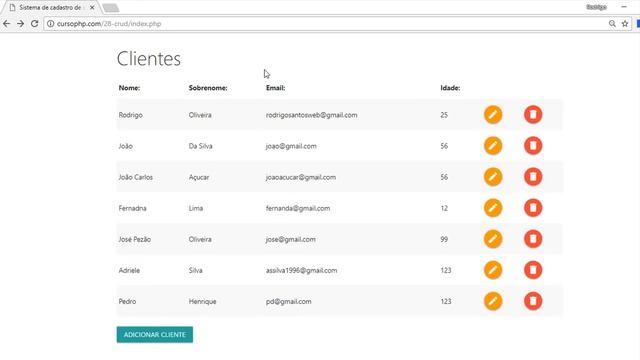Image resolution: width=640 pixels, height=360 pixels.
Task: Click the name João Carlos
Action: pos(136,177)
